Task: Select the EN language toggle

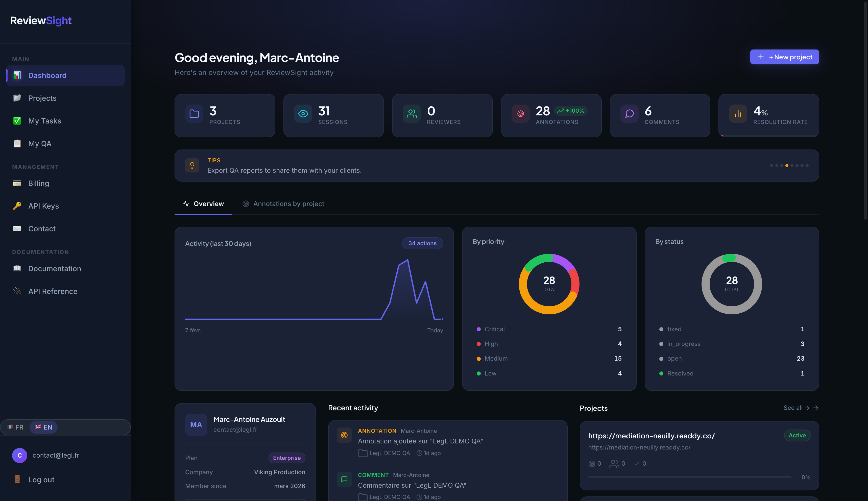Action: 43,427
